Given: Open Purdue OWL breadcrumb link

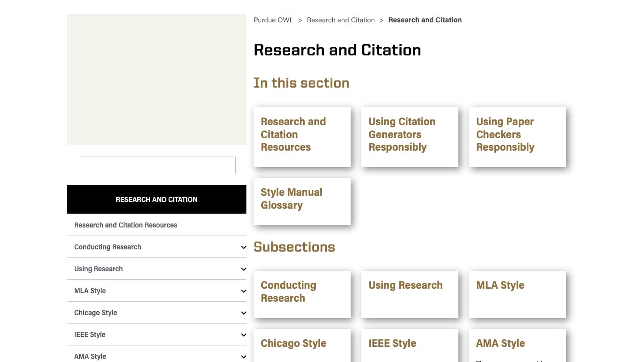Looking at the screenshot, I should (x=273, y=20).
